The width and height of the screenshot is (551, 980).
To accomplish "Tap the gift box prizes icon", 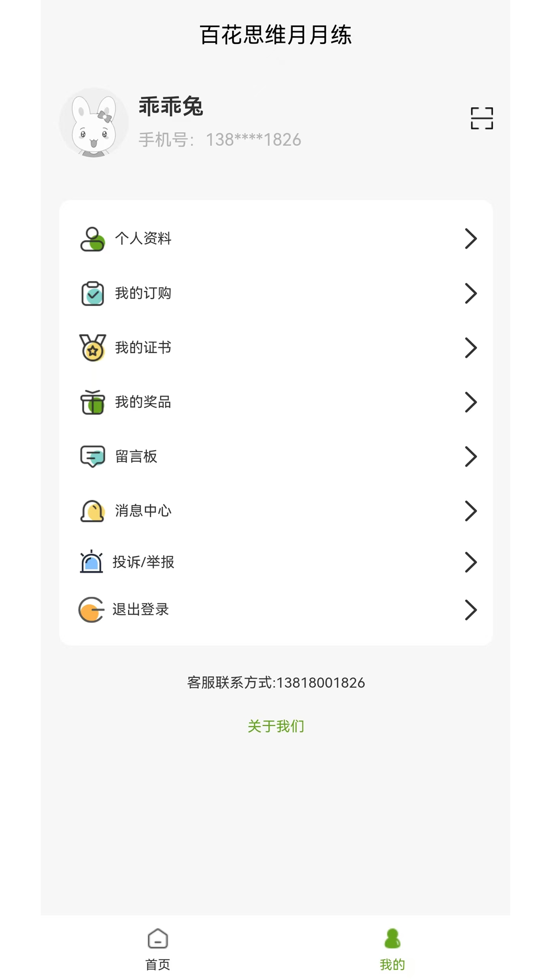I will pyautogui.click(x=92, y=402).
